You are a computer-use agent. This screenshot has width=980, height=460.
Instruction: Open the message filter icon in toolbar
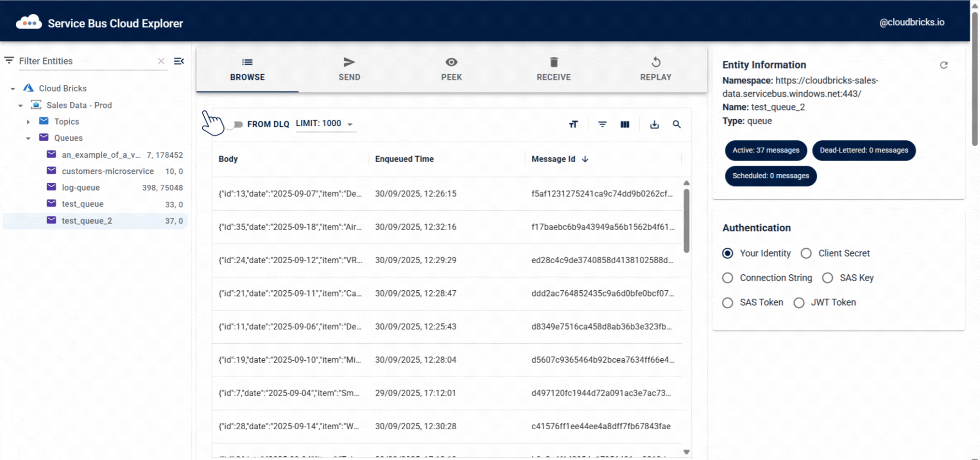click(x=602, y=124)
